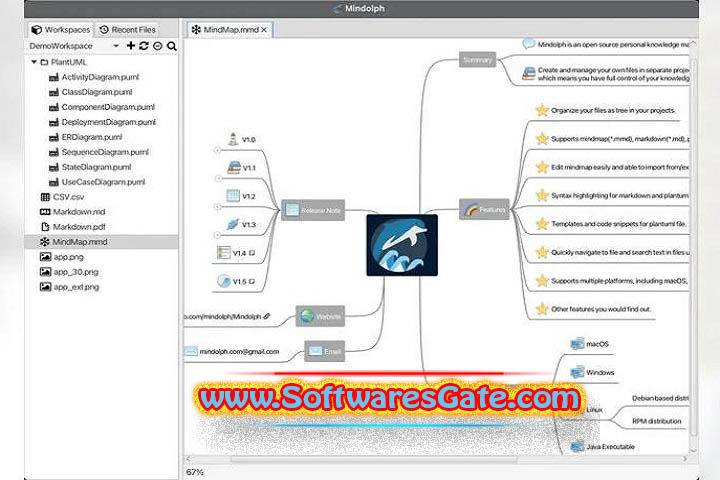Open search using the magnifier icon
The width and height of the screenshot is (720, 480).
[172, 46]
